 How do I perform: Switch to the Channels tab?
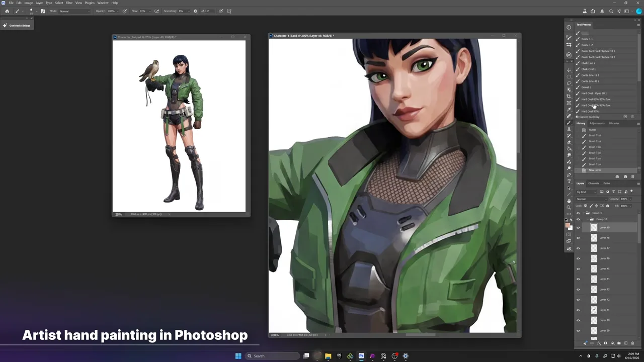click(x=594, y=184)
